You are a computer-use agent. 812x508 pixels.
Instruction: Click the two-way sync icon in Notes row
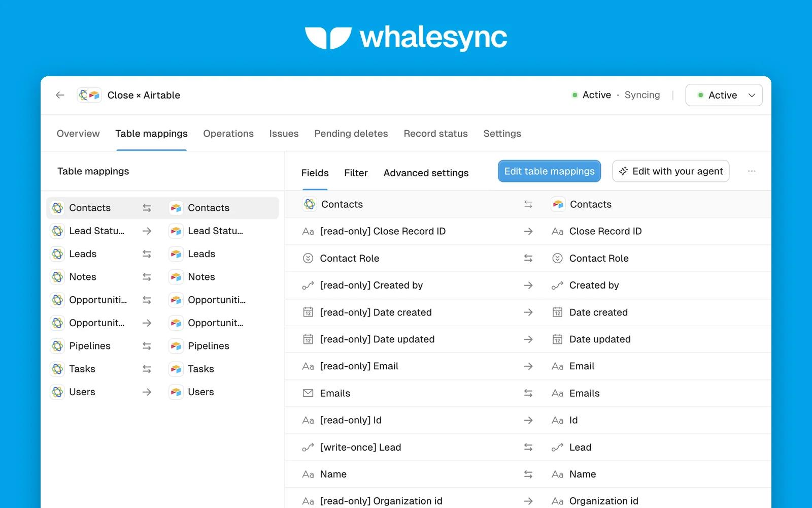pyautogui.click(x=147, y=277)
